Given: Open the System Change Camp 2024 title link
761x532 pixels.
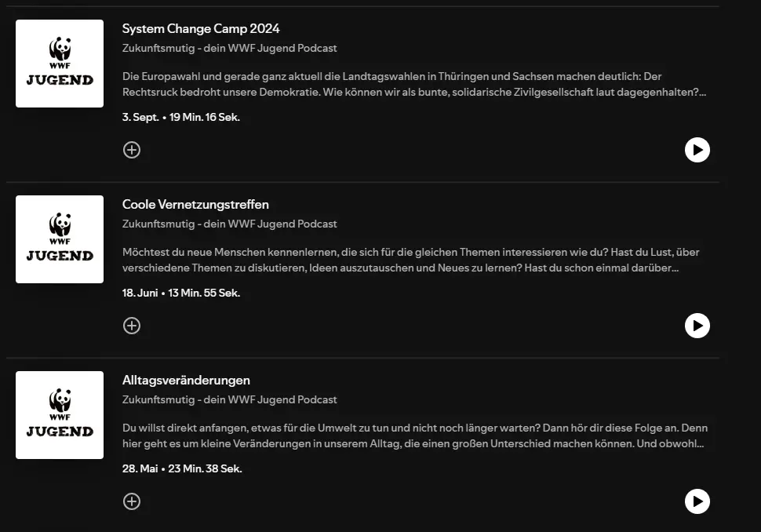Looking at the screenshot, I should [201, 28].
